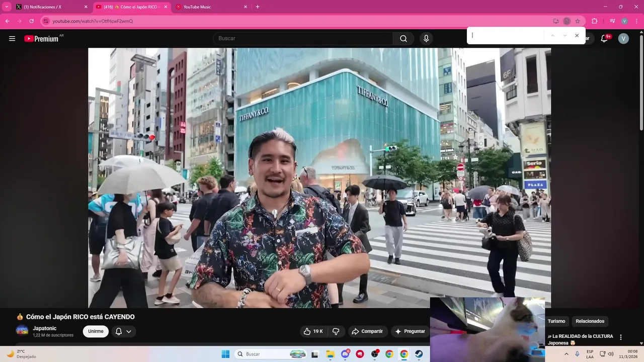The image size is (644, 362).
Task: Click the URL address bar
Action: (x=297, y=21)
